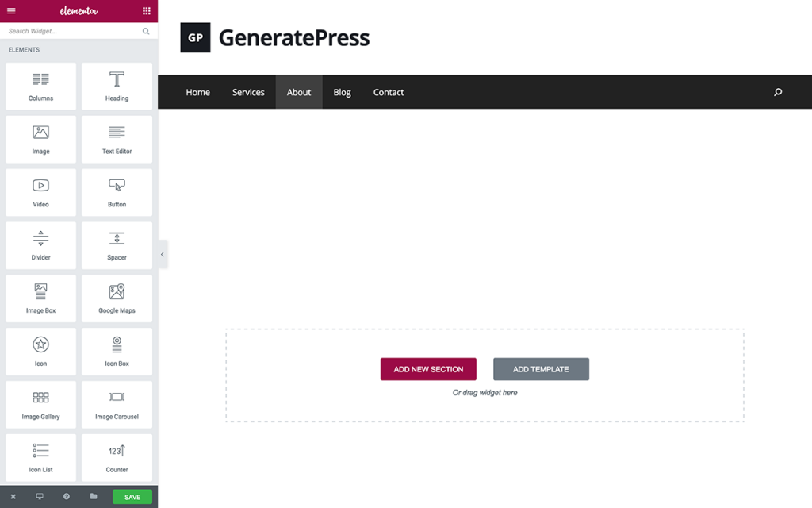Click the help question mark icon
This screenshot has width=812, height=508.
click(x=67, y=497)
